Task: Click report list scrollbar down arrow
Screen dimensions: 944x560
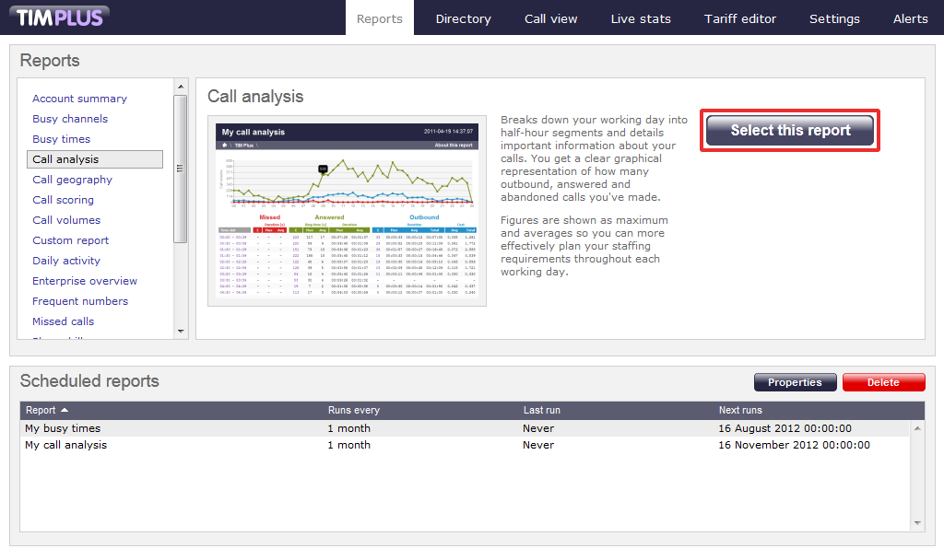Action: point(180,331)
